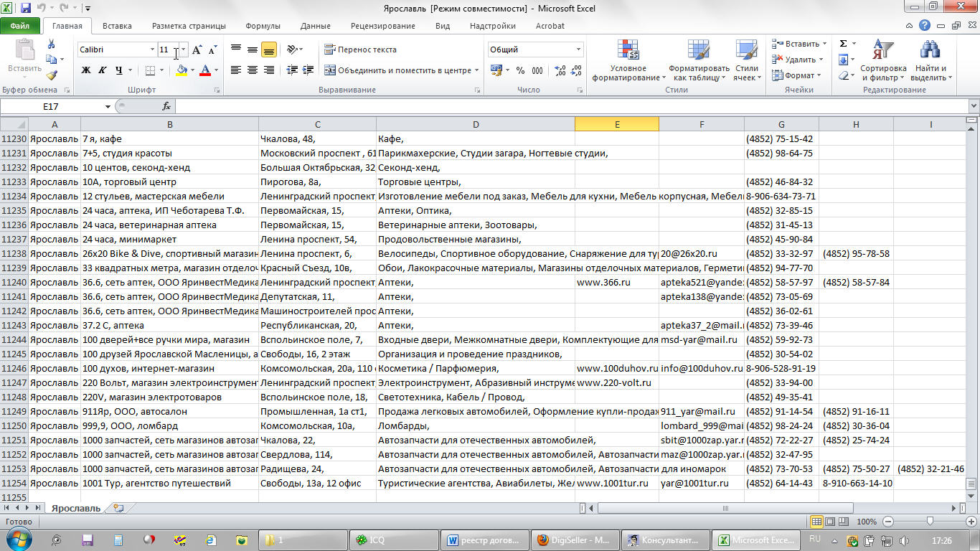Image resolution: width=980 pixels, height=551 pixels.
Task: Open Форматировать как таблицу gallery
Action: point(699,60)
